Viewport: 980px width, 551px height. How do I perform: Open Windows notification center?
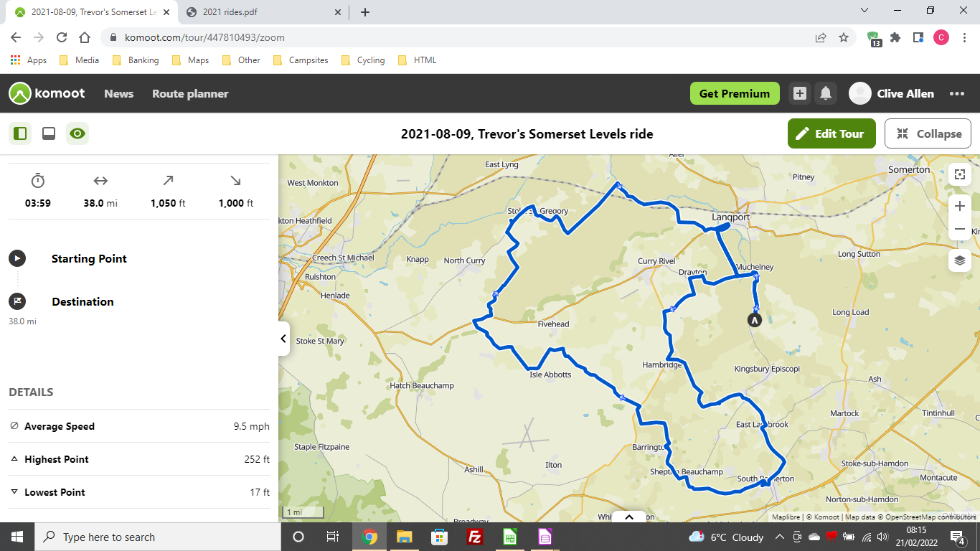click(958, 537)
